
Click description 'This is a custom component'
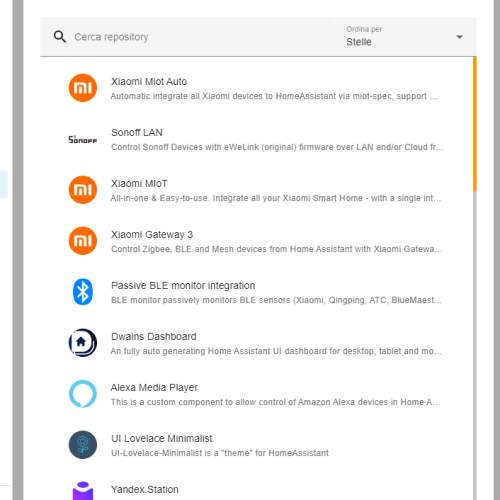tap(276, 402)
